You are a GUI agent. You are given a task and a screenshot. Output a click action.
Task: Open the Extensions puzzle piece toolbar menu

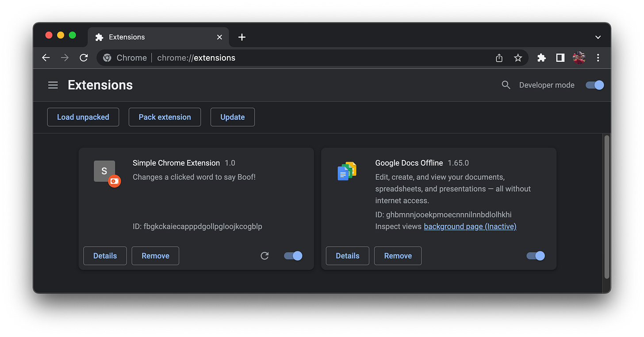click(541, 58)
